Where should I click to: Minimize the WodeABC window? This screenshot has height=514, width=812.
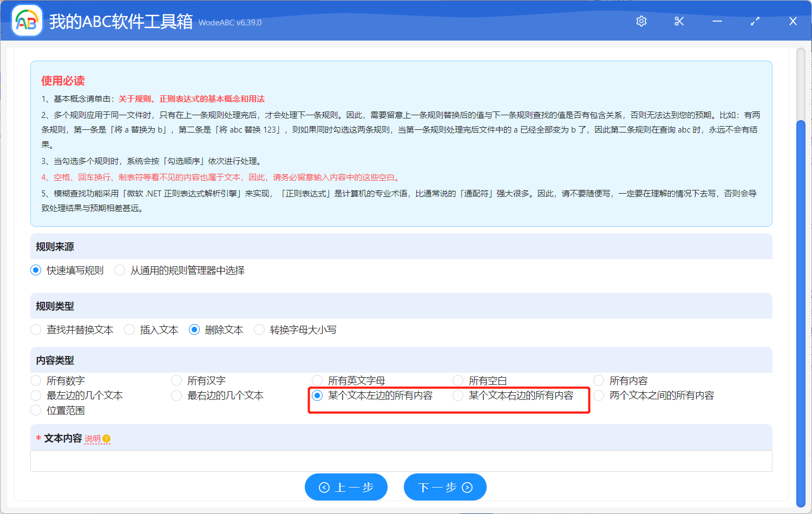pyautogui.click(x=717, y=21)
